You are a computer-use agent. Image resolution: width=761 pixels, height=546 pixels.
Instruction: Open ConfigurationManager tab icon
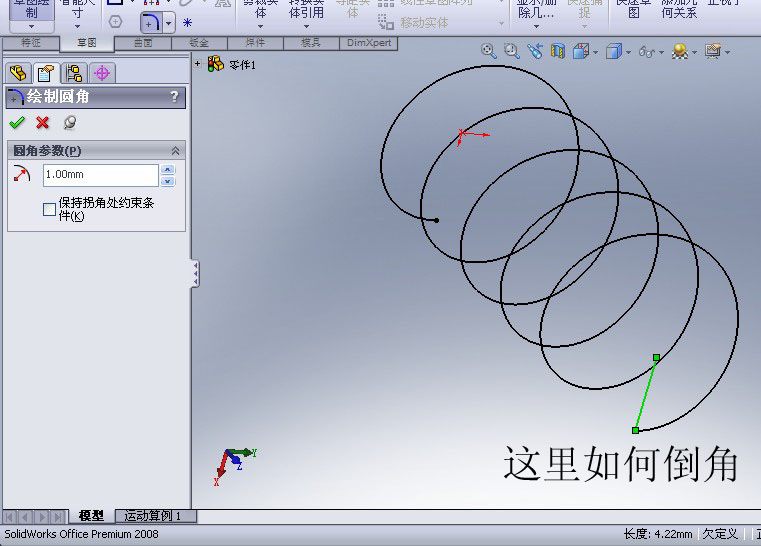pos(74,73)
